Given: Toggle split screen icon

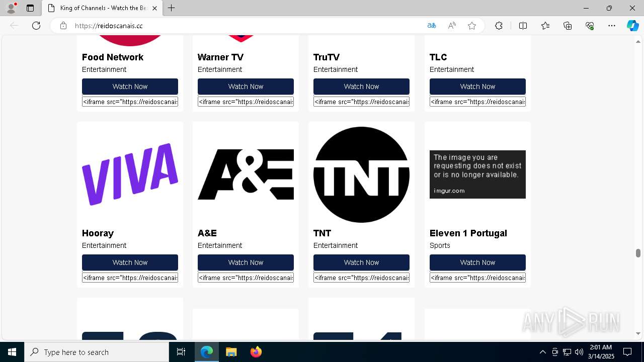Looking at the screenshot, I should coord(523,26).
